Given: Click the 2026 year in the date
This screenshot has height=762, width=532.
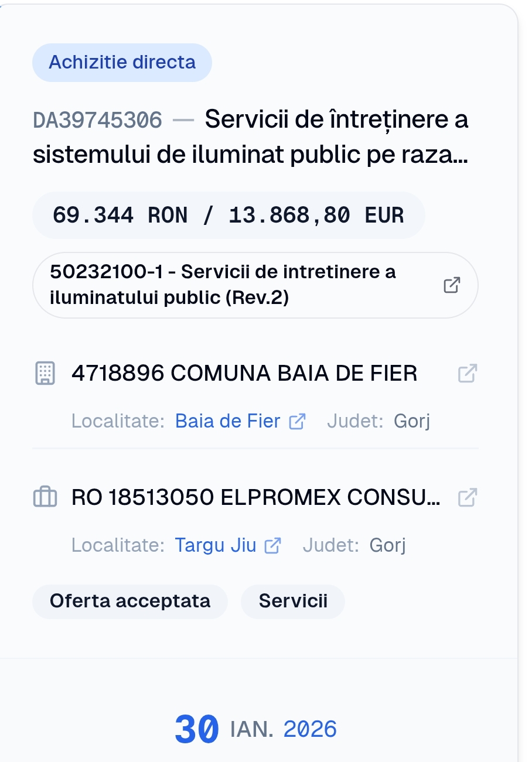Looking at the screenshot, I should (x=310, y=729).
